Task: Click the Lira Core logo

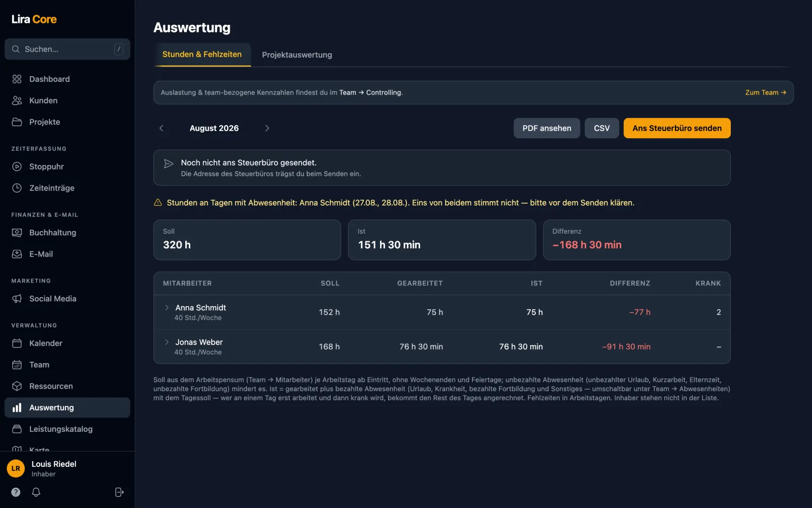Action: tap(34, 19)
